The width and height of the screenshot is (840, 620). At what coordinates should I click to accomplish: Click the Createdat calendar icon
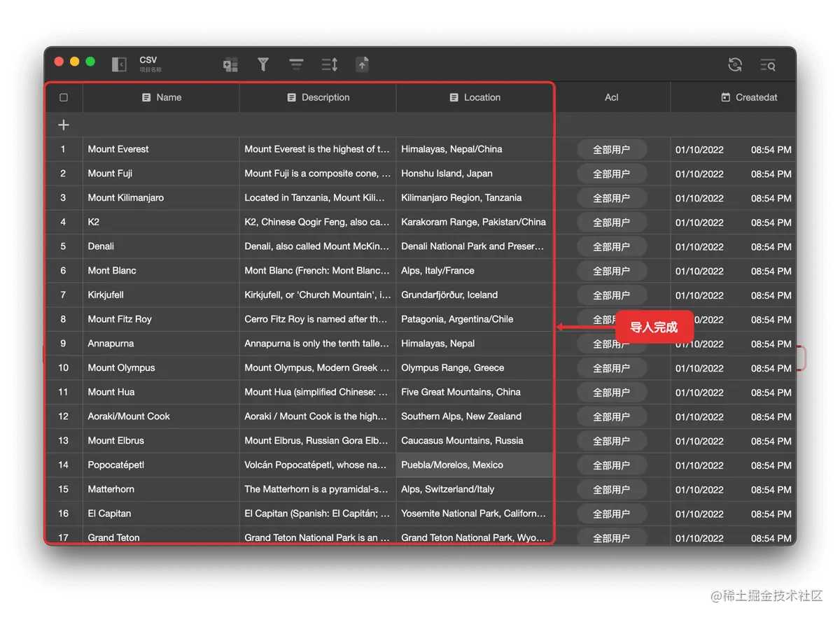coord(726,97)
